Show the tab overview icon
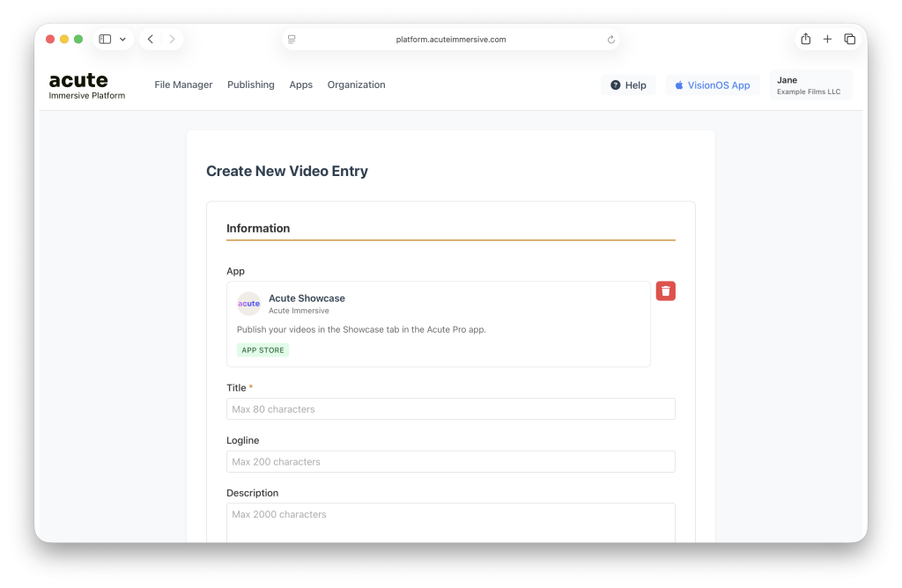Screen dimensions: 902x588 849,40
